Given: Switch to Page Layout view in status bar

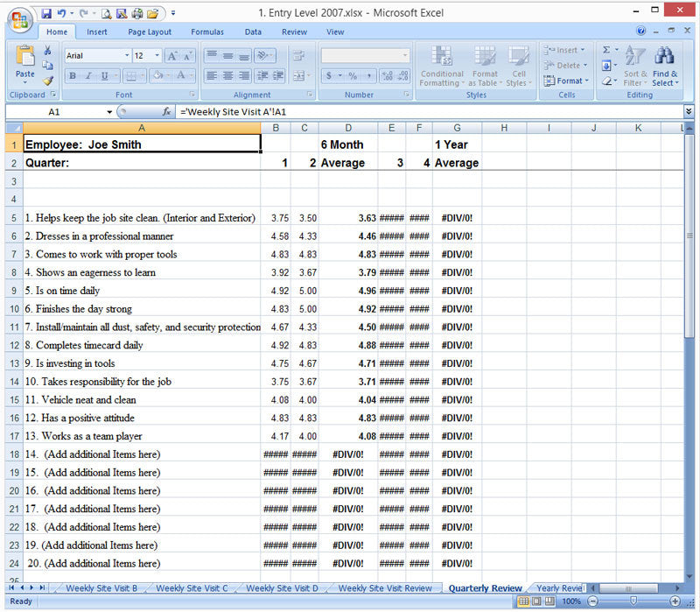Looking at the screenshot, I should 536,601.
